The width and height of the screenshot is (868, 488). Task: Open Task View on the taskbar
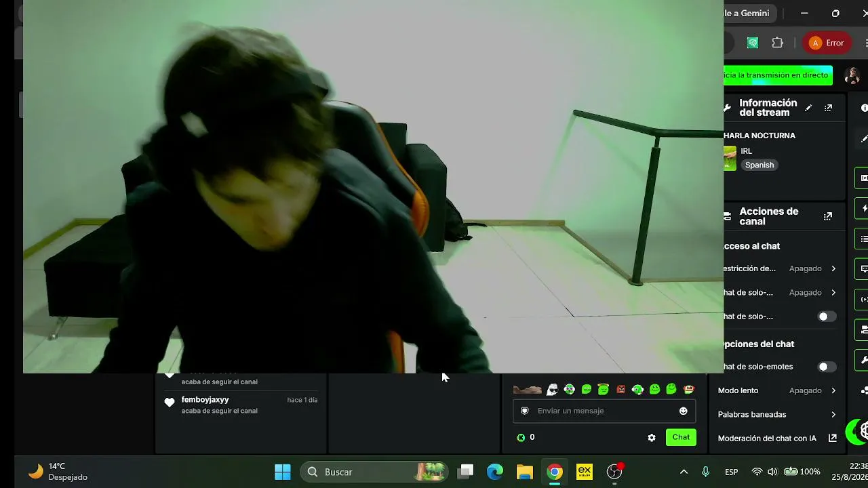(x=465, y=472)
